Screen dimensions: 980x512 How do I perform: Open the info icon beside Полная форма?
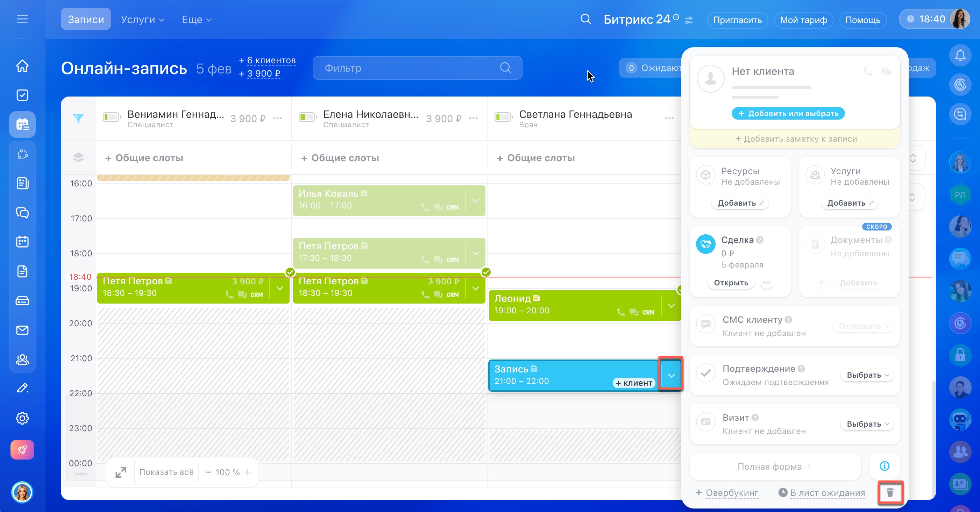[x=885, y=466]
